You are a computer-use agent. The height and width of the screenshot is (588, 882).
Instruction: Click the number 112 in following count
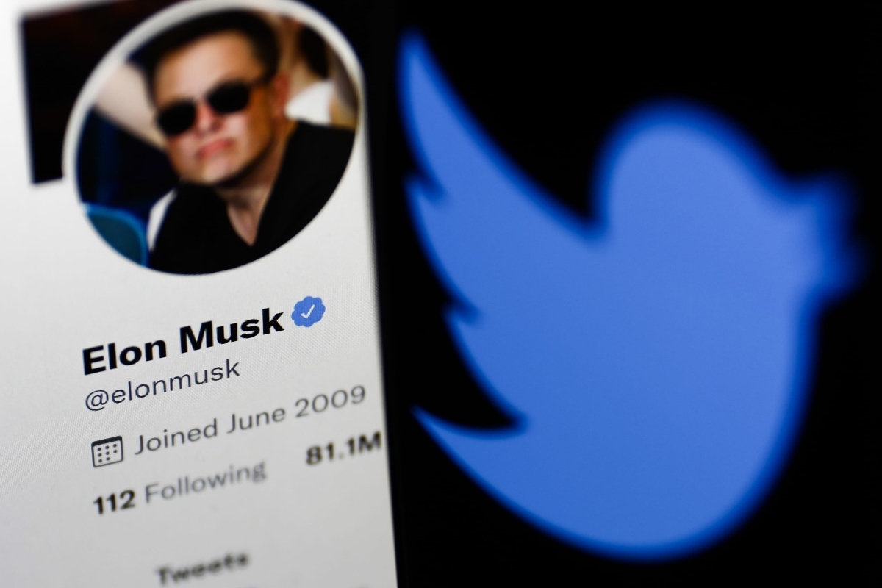(114, 502)
